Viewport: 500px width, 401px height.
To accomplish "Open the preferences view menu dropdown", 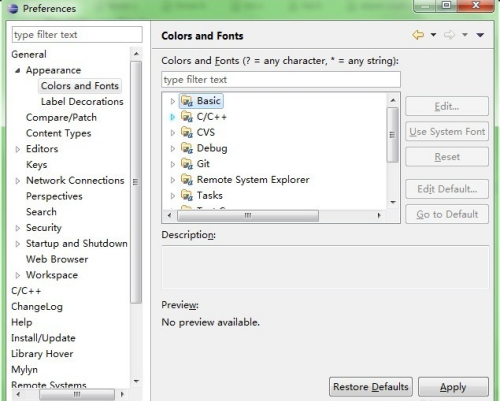I will 480,35.
